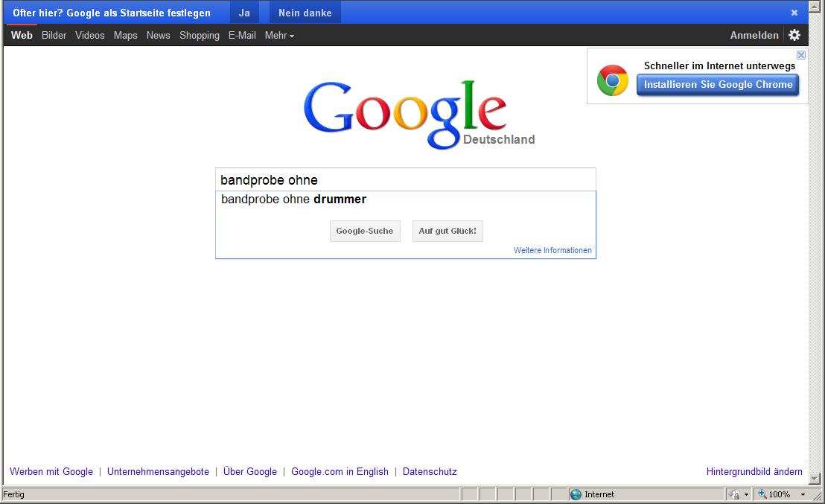Open Werben mit Google link
Screen dimensions: 825x504
tap(51, 471)
